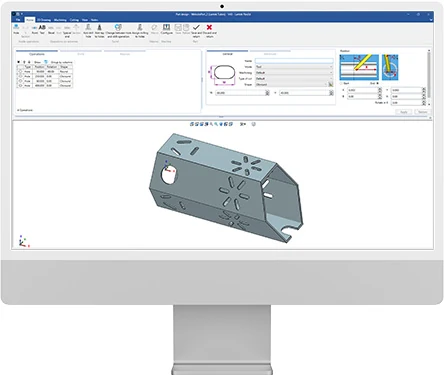The height and width of the screenshot is (375, 444).
Task: Open the Type of cut dropdown
Action: click(x=294, y=79)
